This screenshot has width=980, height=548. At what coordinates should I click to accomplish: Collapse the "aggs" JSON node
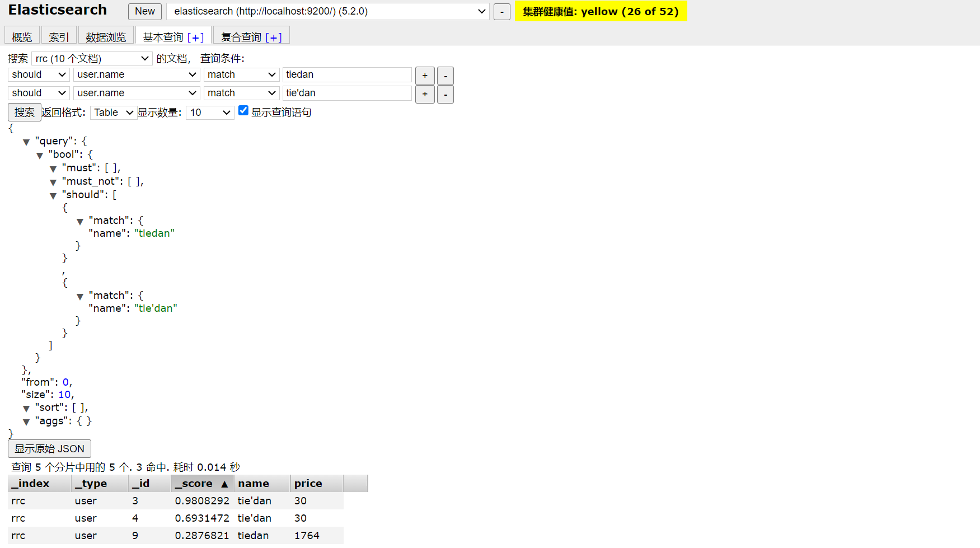26,422
